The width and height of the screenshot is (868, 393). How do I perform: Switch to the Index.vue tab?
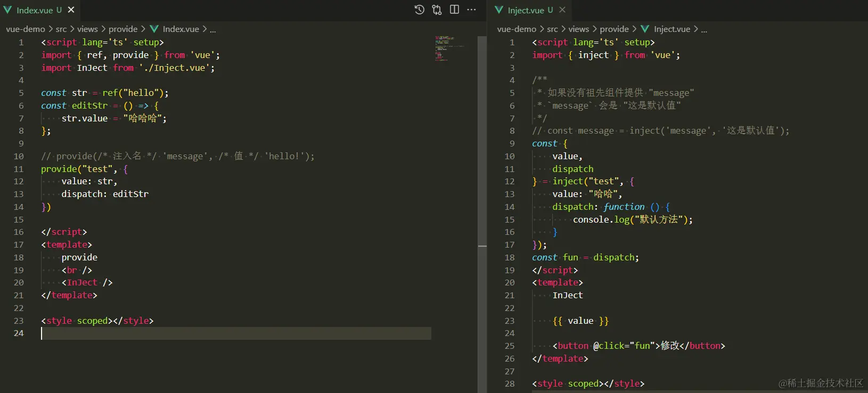point(39,10)
